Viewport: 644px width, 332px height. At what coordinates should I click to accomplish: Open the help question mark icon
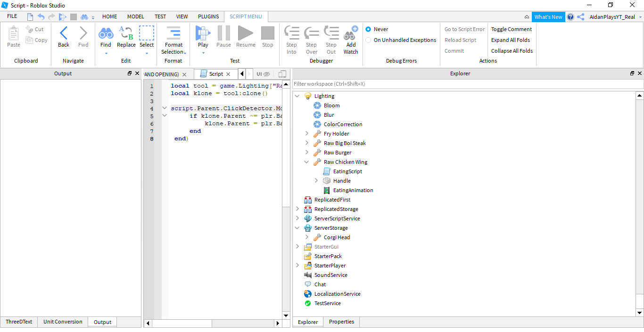tap(570, 17)
